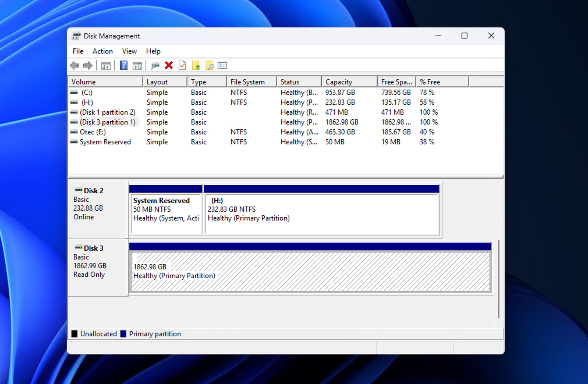
Task: Click the 135.17 GB free space cell
Action: (x=396, y=102)
